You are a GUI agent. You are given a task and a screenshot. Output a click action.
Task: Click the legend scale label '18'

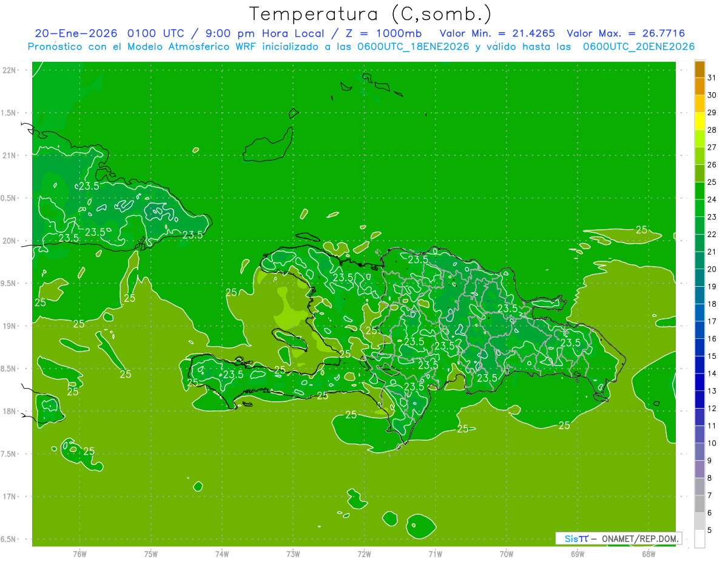[x=712, y=304]
